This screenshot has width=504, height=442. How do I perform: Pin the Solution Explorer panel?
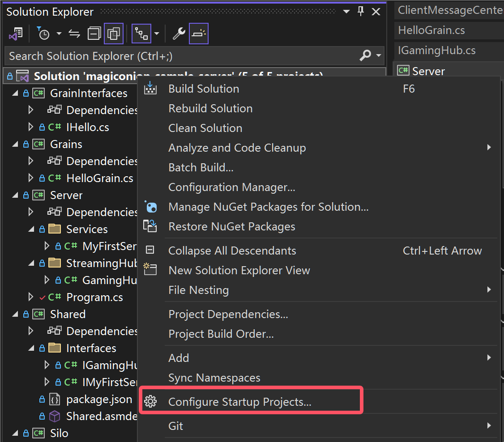pyautogui.click(x=361, y=12)
